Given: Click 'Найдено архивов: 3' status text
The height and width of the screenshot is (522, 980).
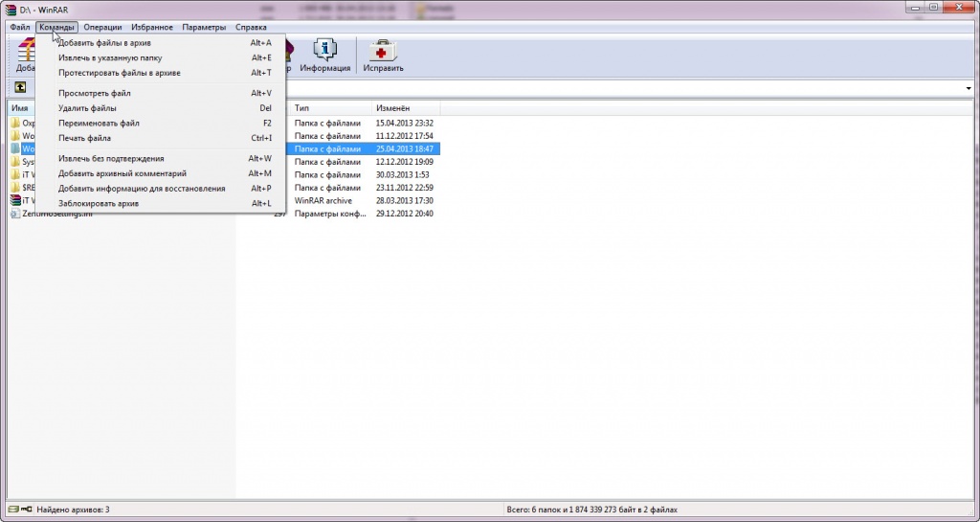Looking at the screenshot, I should click(x=73, y=510).
